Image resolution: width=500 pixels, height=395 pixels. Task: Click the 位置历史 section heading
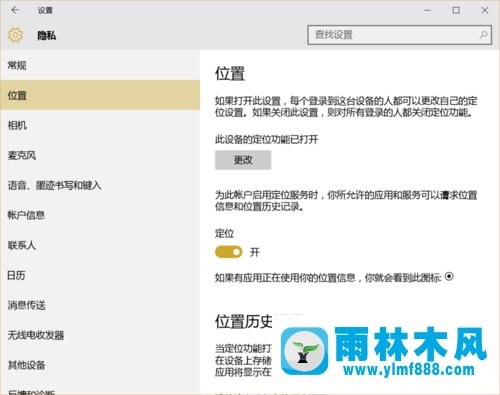point(244,321)
